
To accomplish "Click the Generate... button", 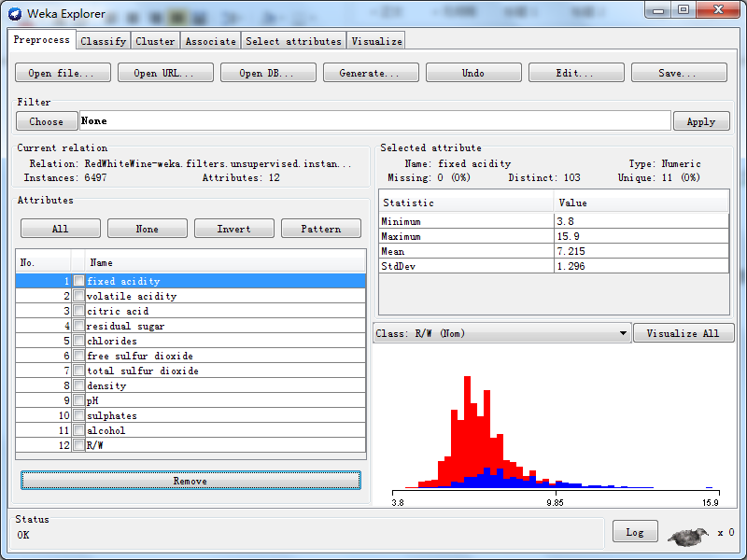I will coord(371,73).
